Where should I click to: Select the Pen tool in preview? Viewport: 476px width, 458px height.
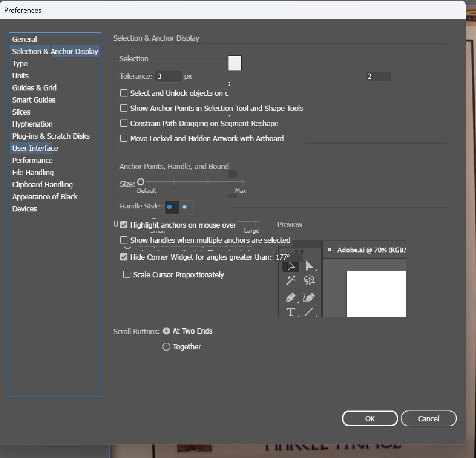point(291,298)
